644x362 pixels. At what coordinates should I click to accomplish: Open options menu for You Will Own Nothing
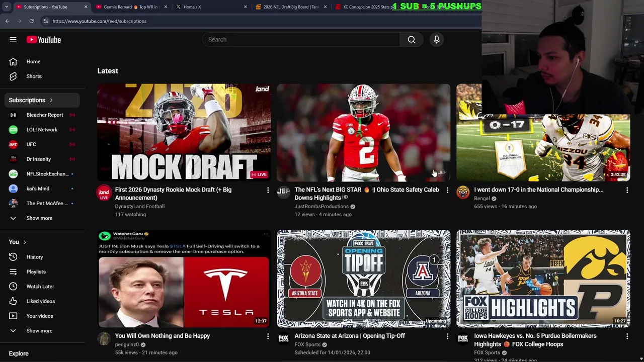tap(268, 336)
